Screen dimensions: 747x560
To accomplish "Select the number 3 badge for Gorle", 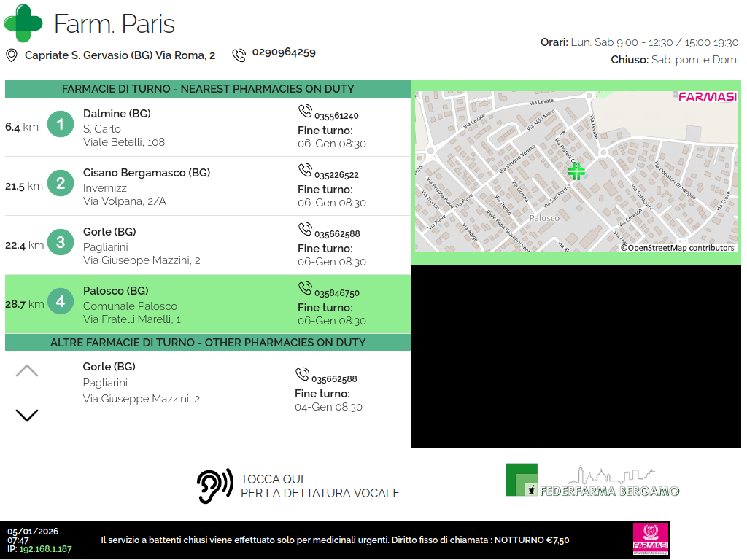I will [61, 243].
